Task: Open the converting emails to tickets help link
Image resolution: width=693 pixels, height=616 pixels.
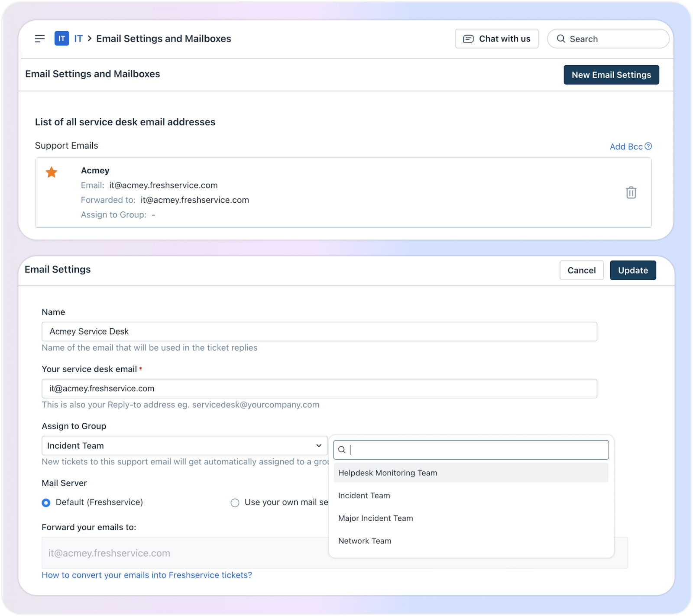Action: (x=147, y=575)
